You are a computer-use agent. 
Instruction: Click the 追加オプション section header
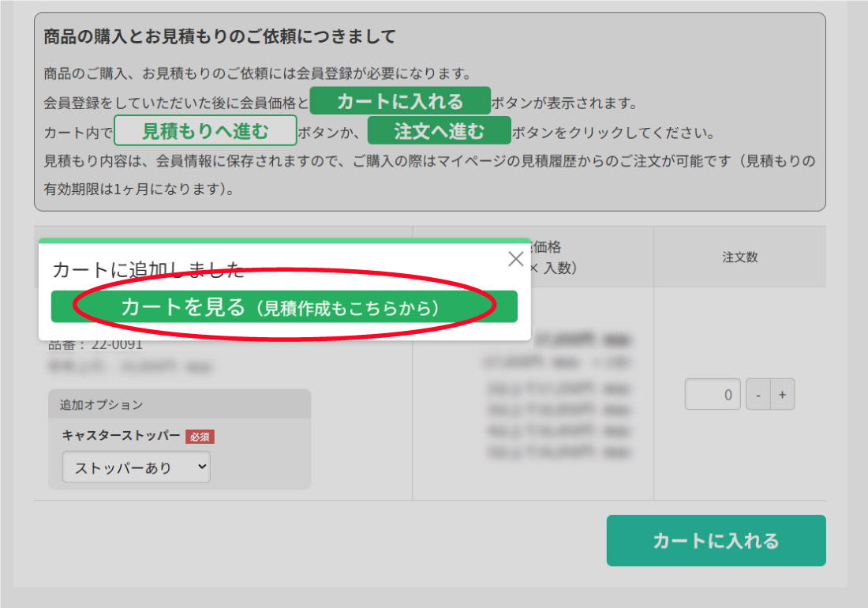[x=101, y=404]
